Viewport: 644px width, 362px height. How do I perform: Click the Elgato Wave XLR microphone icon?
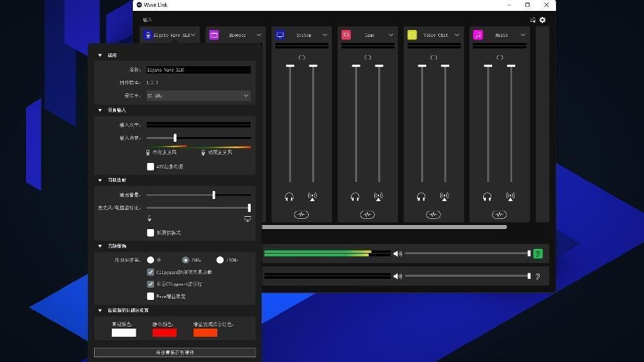(148, 35)
